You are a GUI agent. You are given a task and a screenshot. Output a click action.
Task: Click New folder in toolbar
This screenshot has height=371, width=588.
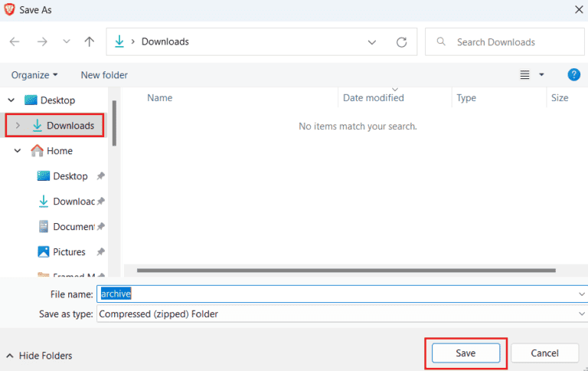coord(104,75)
